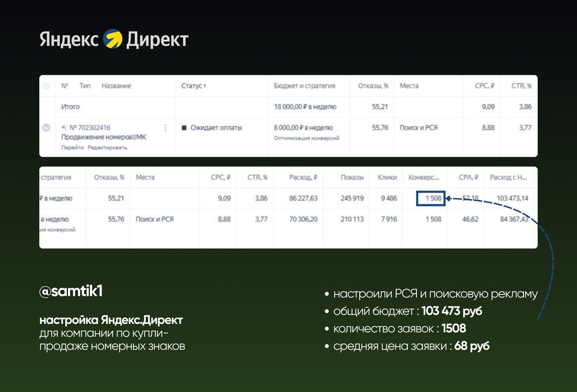Image resolution: width=577 pixels, height=392 pixels.
Task: Toggle the select-all checkbox in table header
Action: coord(46,86)
